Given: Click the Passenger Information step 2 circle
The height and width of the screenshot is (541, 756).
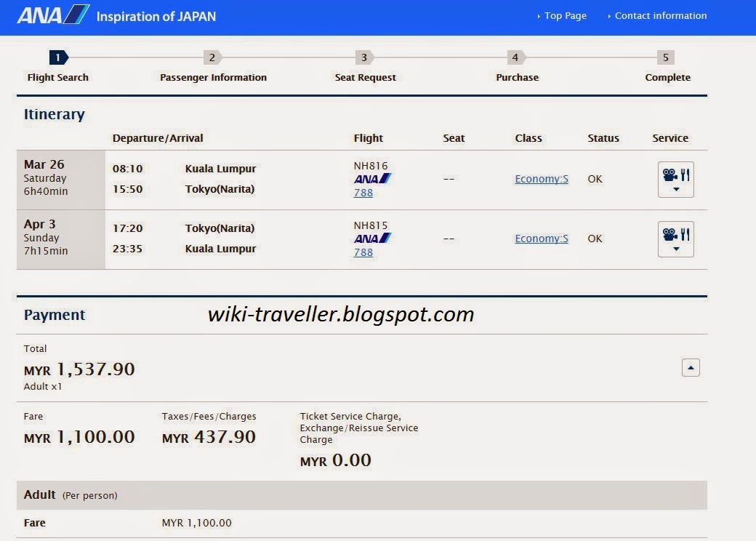Looking at the screenshot, I should (x=212, y=57).
